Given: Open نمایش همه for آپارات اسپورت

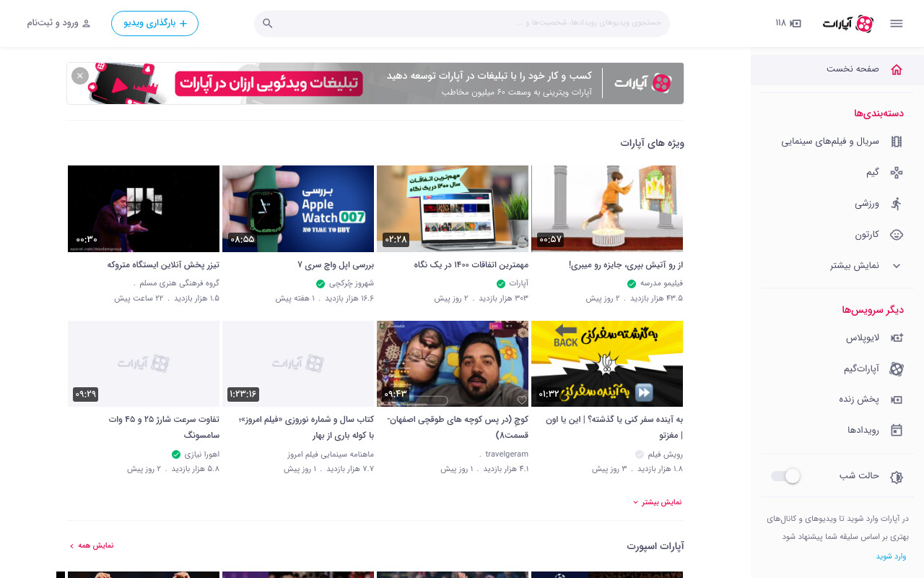Looking at the screenshot, I should click(92, 545).
